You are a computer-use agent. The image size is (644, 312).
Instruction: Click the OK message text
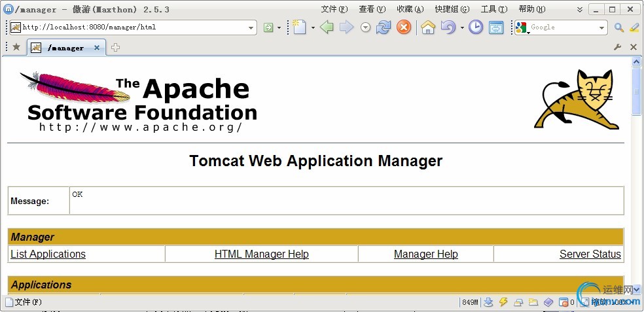coord(77,194)
